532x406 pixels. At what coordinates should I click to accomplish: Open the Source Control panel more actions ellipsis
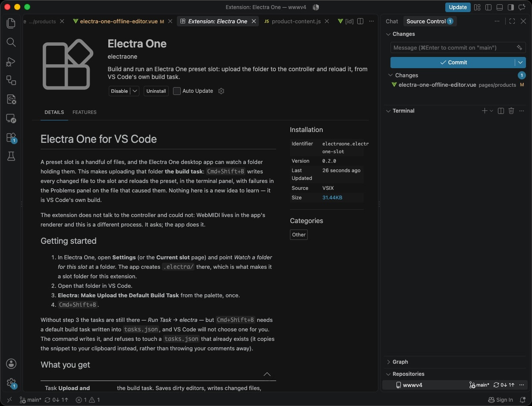497,21
